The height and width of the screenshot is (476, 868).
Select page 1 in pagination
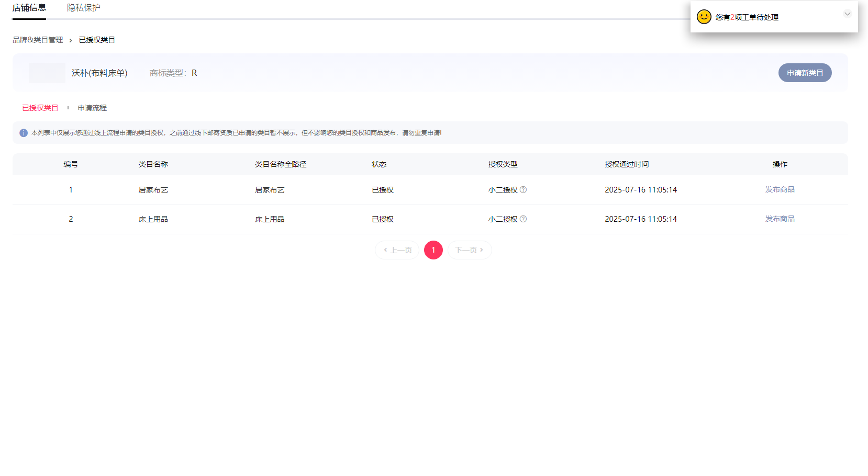433,250
